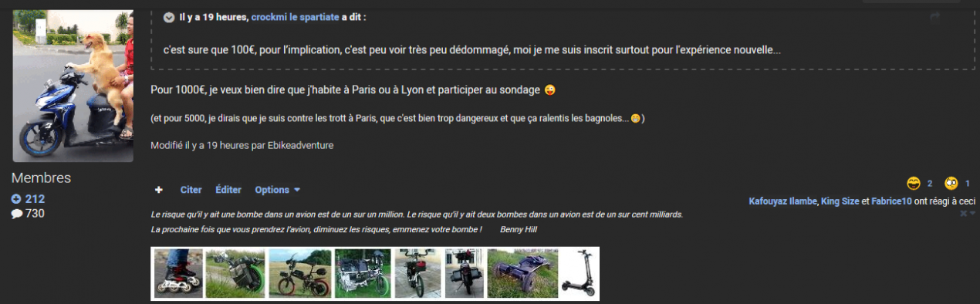Viewport: 980px width, 304px height.
Task: Open Kafouyaz Ilambe's profile
Action: click(782, 201)
